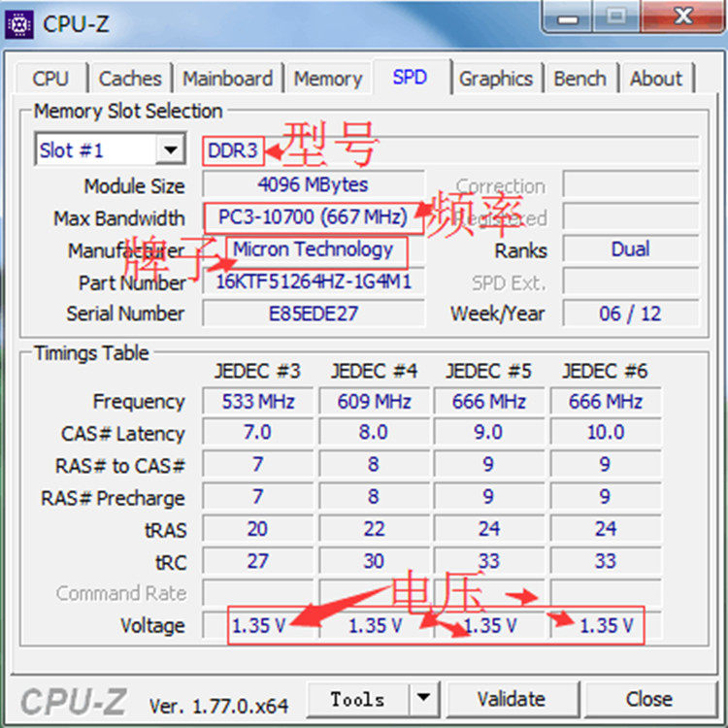Click the 533 MHz frequency cell
The height and width of the screenshot is (728, 728).
[x=258, y=401]
